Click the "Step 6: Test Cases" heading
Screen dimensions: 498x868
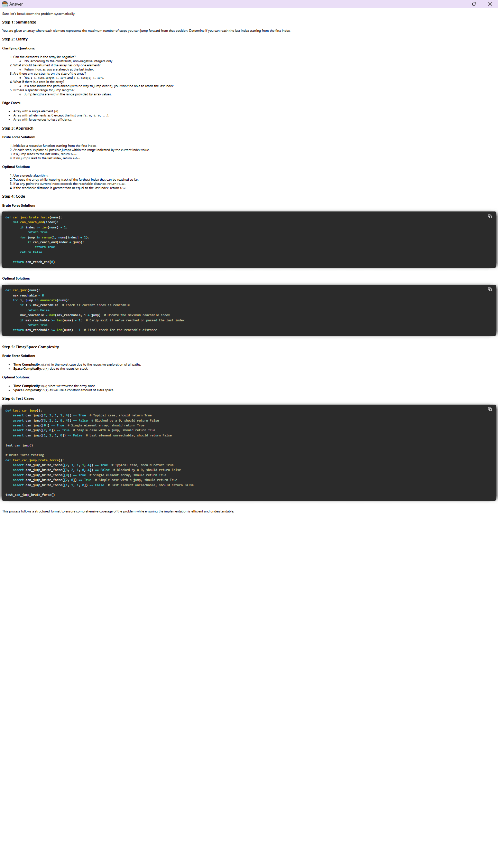click(18, 398)
